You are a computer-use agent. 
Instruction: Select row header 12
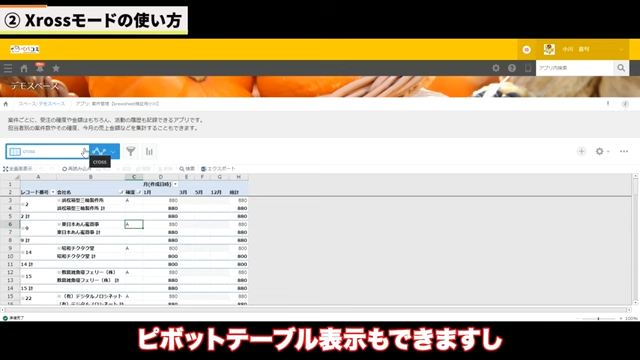pyautogui.click(x=10, y=272)
